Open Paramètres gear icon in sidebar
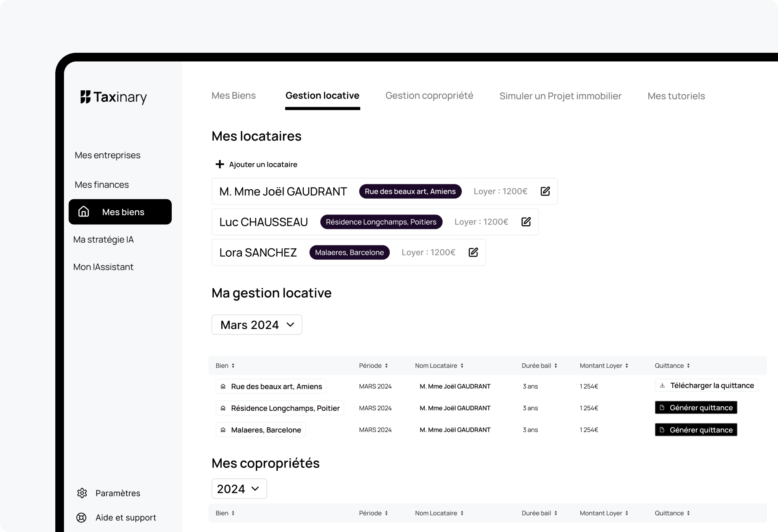The width and height of the screenshot is (778, 532). pyautogui.click(x=82, y=493)
